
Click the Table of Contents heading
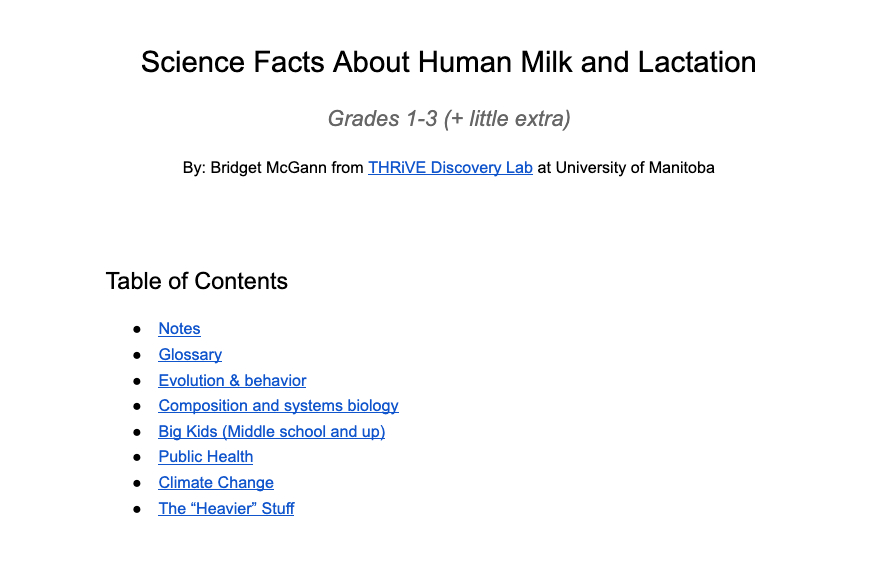pos(197,281)
